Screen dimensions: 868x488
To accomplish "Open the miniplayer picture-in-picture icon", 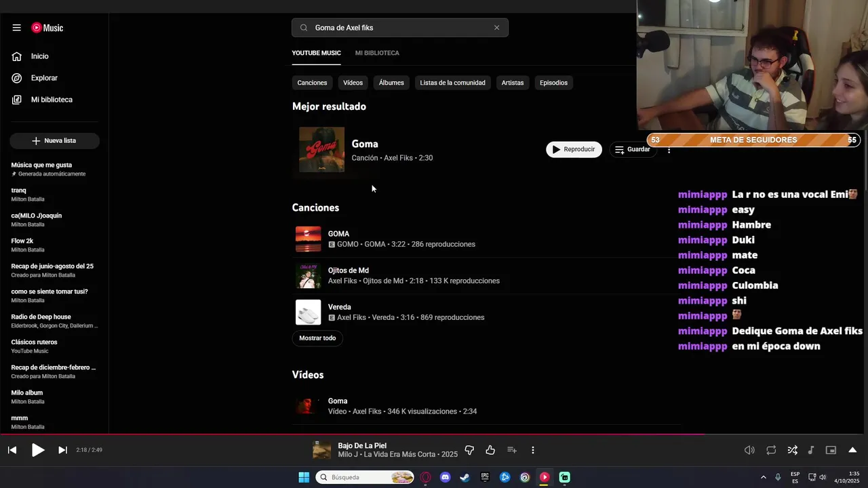I will click(831, 450).
